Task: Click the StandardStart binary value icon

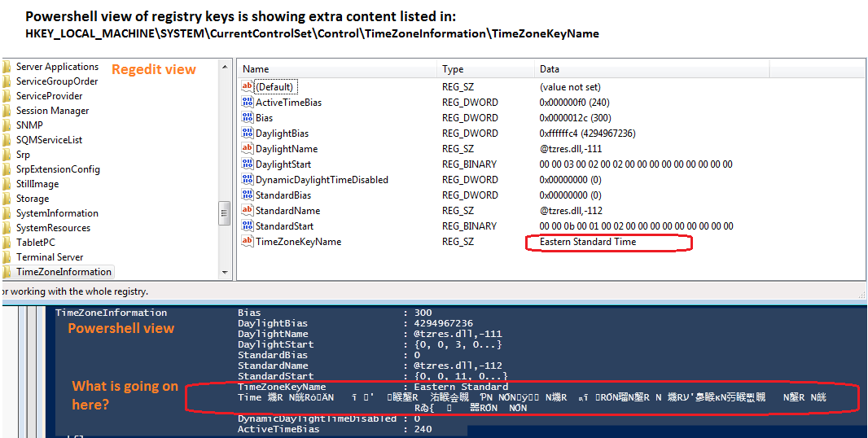Action: click(x=247, y=226)
